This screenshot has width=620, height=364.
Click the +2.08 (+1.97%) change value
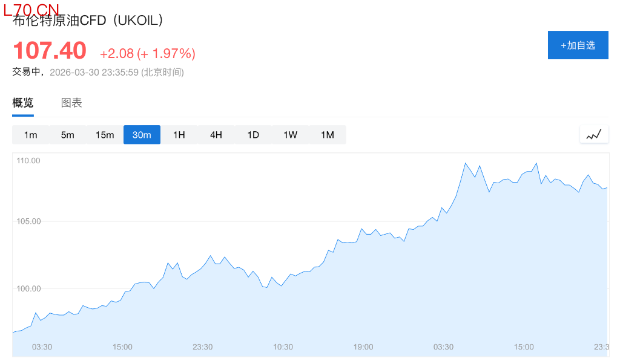tap(148, 54)
